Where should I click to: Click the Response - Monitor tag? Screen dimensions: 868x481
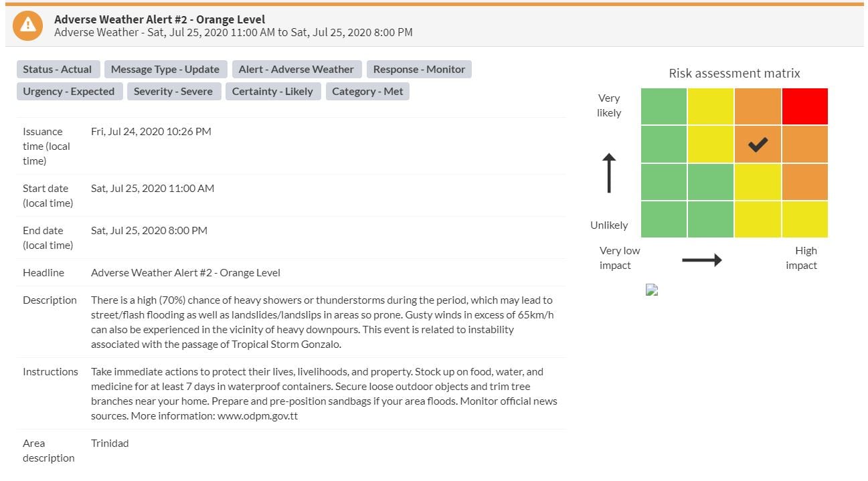(419, 70)
